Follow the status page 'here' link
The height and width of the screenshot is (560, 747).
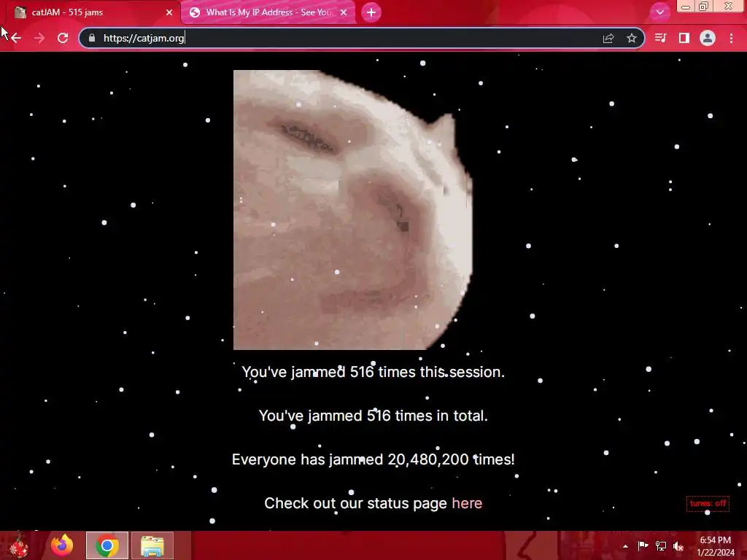click(x=467, y=503)
